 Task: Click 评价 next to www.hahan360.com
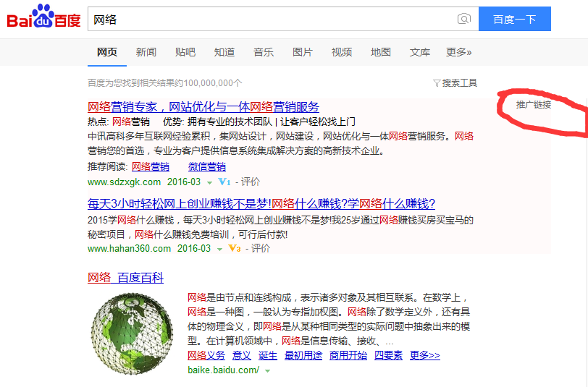[261, 248]
